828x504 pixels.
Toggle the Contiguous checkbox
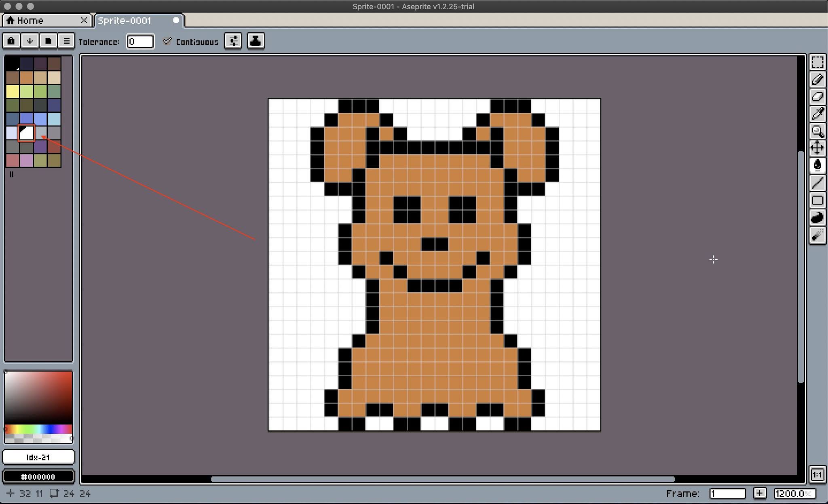tap(167, 41)
